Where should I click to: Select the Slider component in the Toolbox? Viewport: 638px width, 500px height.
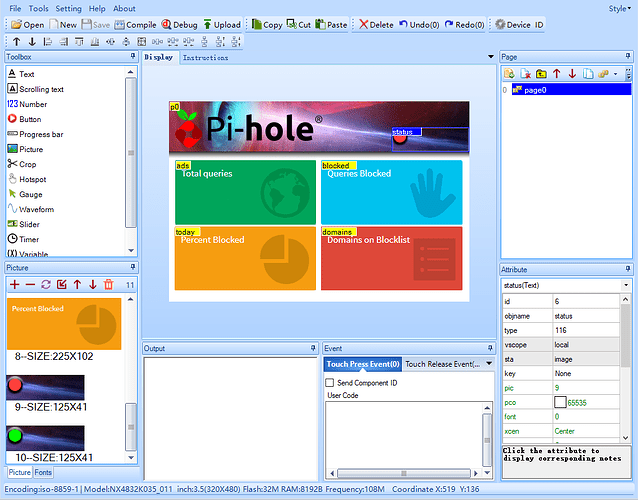pyautogui.click(x=24, y=224)
